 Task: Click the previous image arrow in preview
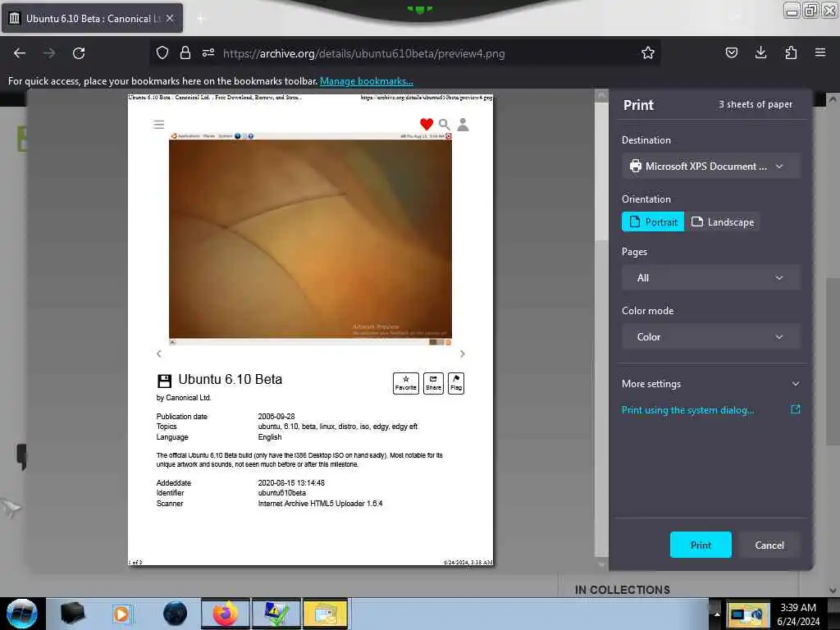158,354
